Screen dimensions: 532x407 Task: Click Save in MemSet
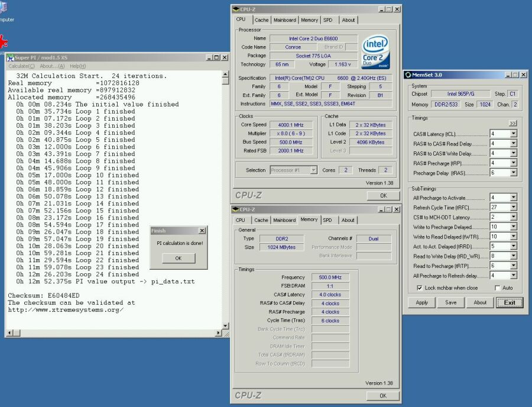(451, 302)
